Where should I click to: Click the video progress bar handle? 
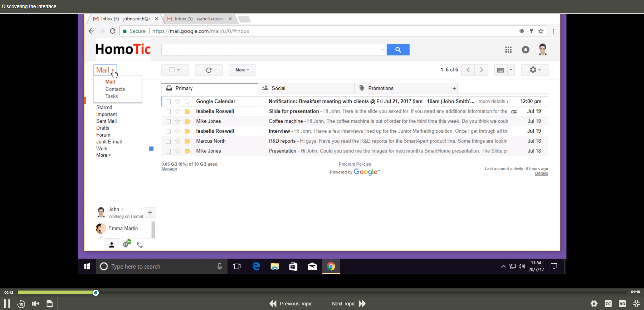[96, 293]
